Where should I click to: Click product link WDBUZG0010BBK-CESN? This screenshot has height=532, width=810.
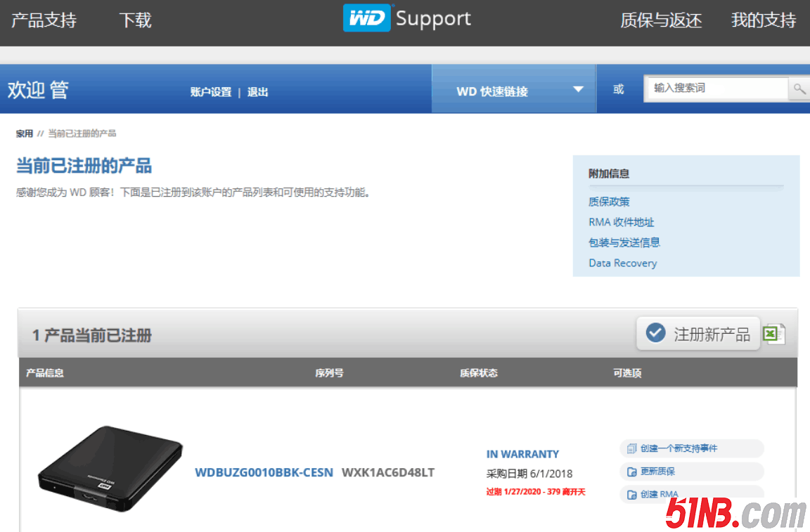(264, 472)
